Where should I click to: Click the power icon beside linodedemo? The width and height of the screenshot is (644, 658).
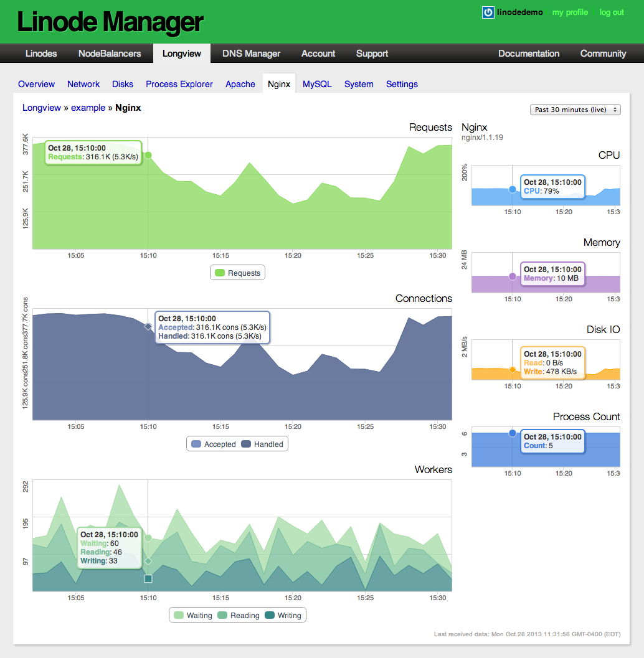[x=488, y=12]
